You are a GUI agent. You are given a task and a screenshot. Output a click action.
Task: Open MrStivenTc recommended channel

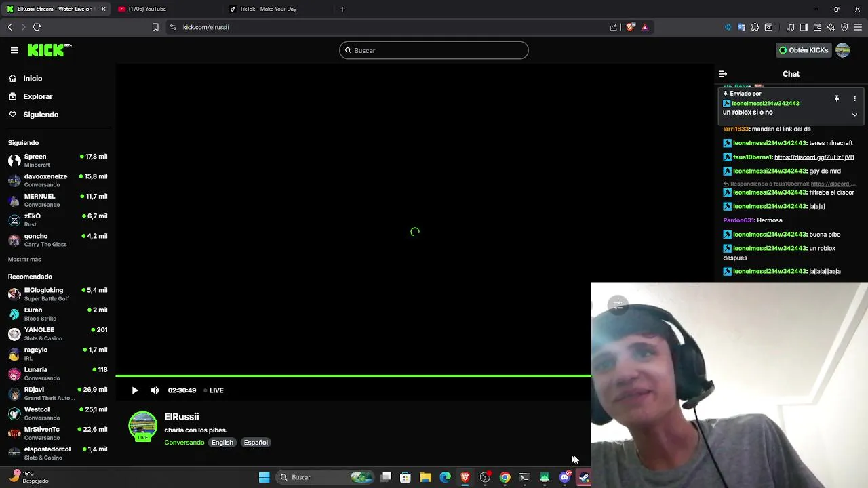(x=58, y=433)
